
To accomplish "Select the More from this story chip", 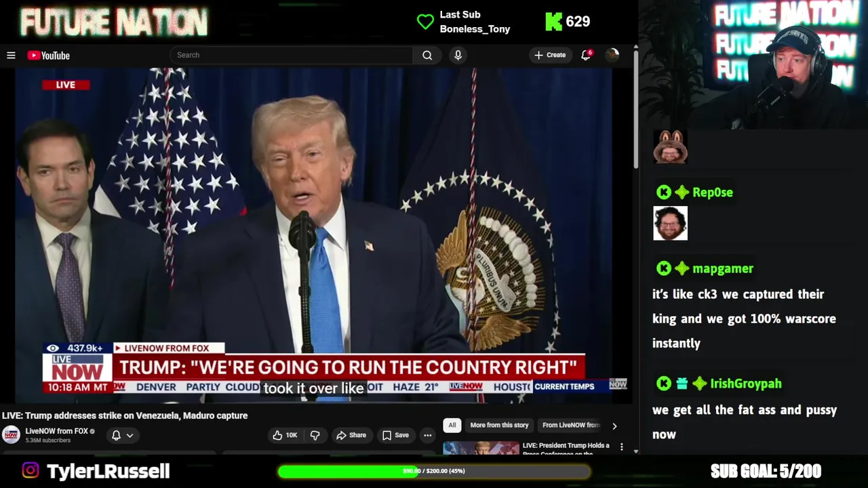I will click(499, 425).
